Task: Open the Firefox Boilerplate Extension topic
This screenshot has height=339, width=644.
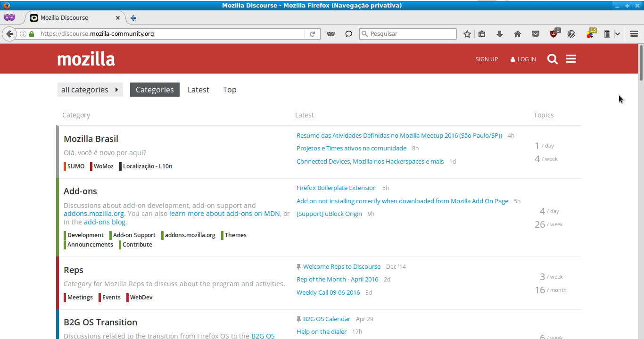Action: (337, 188)
